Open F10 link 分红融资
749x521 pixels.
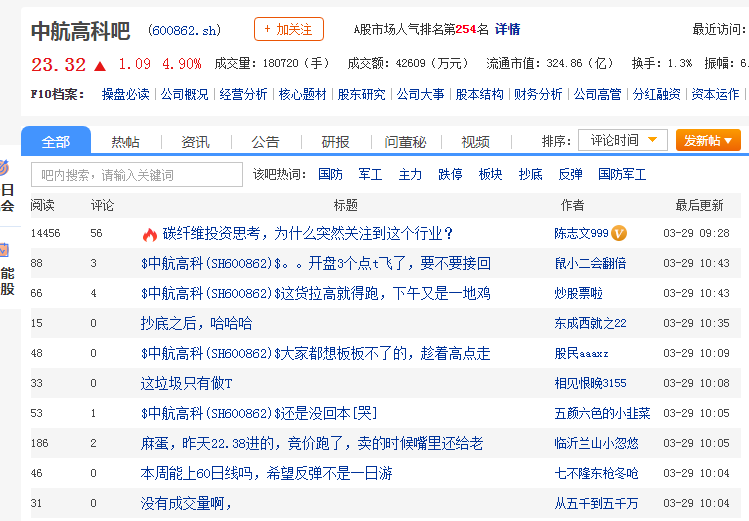click(x=657, y=94)
